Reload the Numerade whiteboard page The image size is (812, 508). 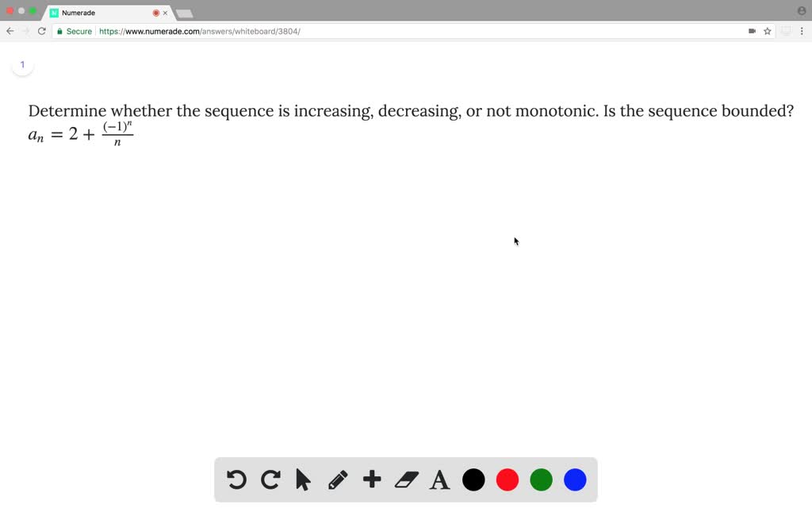click(x=41, y=31)
